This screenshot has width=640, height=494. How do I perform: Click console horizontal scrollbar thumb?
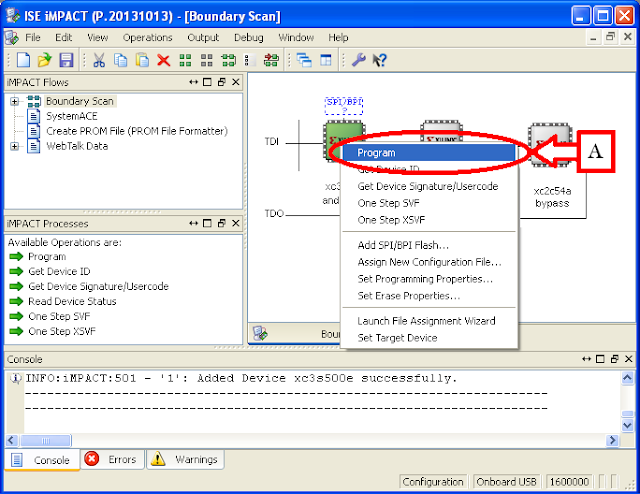pos(46,441)
